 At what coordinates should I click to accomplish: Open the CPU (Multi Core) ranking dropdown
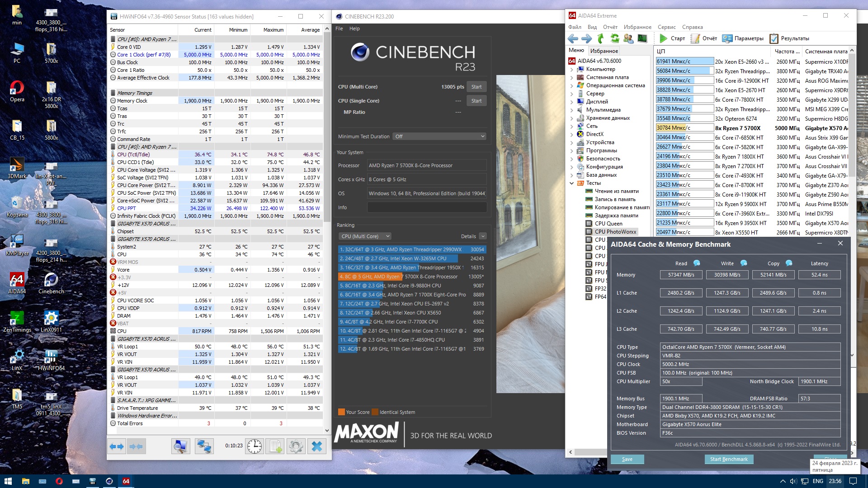coord(365,236)
